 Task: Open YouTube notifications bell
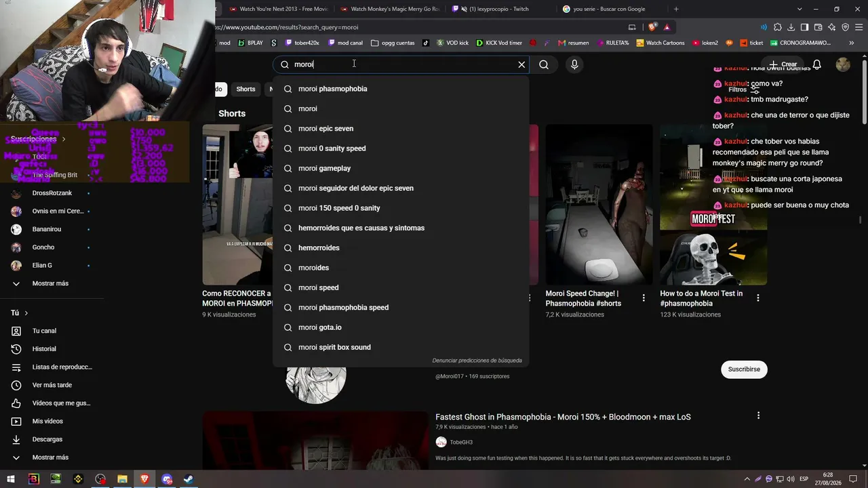click(x=817, y=64)
